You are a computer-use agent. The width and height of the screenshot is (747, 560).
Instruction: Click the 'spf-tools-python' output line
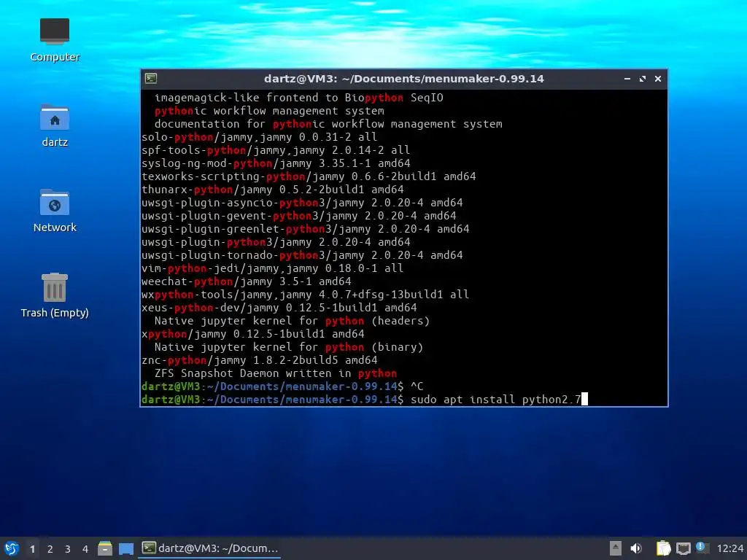coord(275,150)
